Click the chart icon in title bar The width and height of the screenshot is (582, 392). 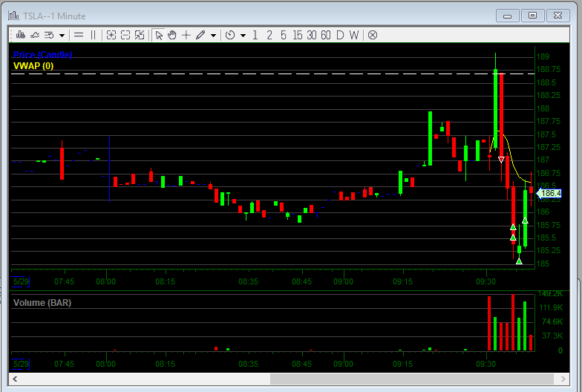(13, 16)
